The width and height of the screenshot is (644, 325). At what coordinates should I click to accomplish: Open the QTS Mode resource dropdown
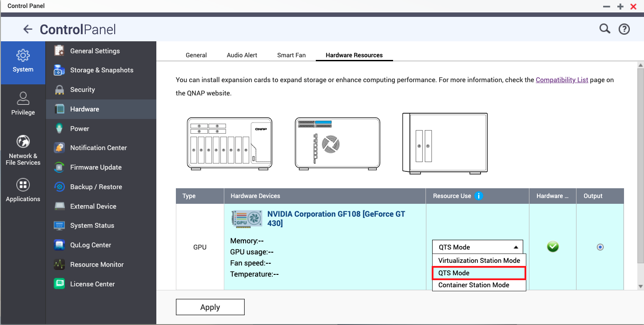pyautogui.click(x=477, y=247)
